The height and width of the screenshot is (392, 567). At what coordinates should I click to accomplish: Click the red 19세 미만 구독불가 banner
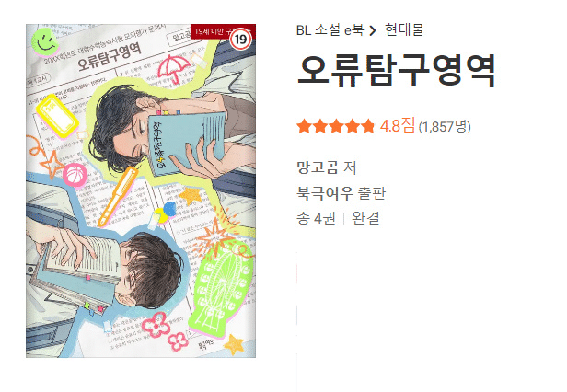point(223,30)
